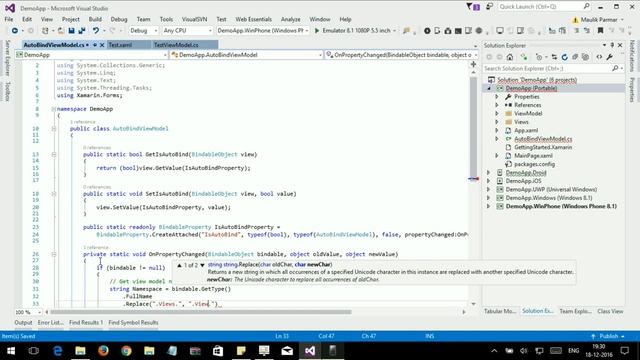Expand the ViewModel folder node
This screenshot has width=640, height=360.
[497, 113]
